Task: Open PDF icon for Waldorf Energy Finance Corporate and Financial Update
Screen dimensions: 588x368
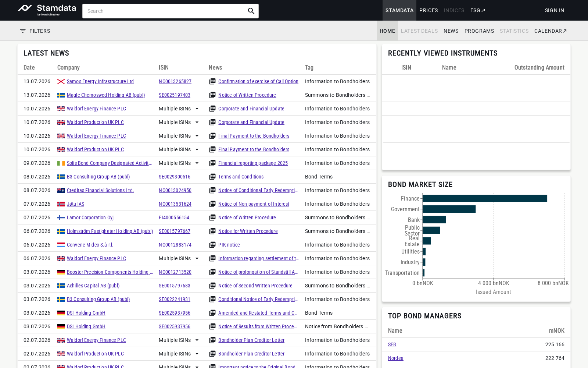Action: click(x=212, y=109)
